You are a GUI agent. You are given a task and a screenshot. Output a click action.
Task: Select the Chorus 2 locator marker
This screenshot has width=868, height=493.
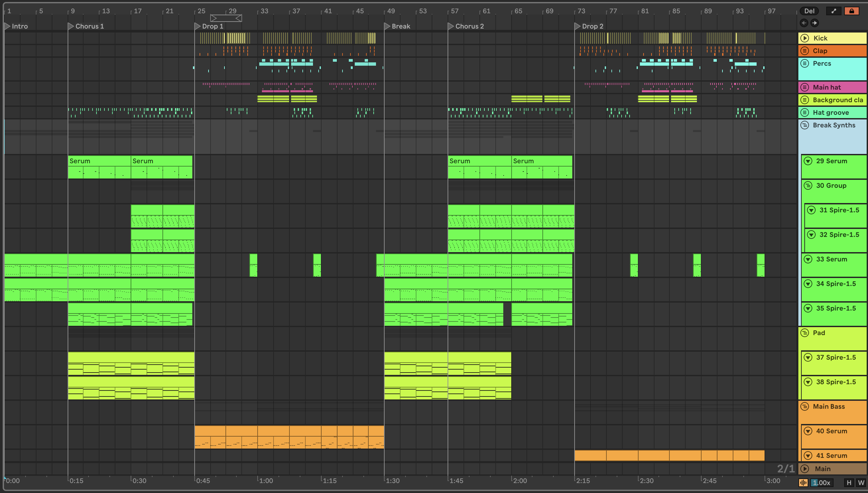pos(451,26)
